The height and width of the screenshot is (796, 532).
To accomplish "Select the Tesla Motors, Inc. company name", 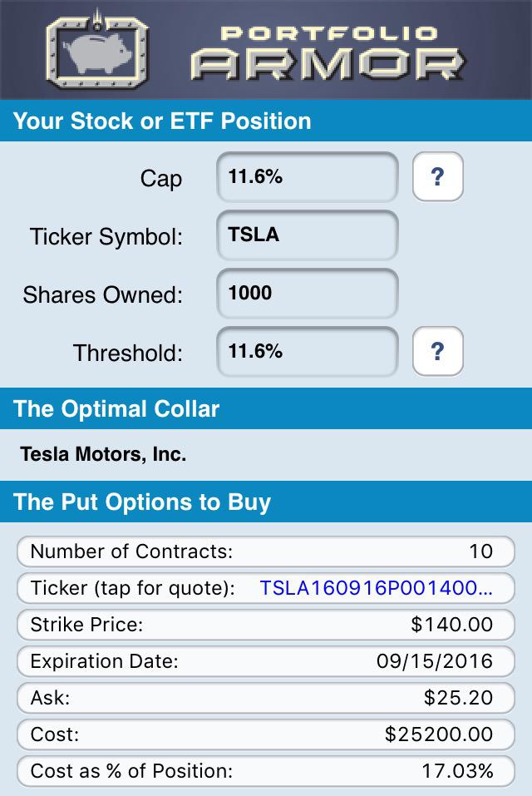I will [x=103, y=454].
